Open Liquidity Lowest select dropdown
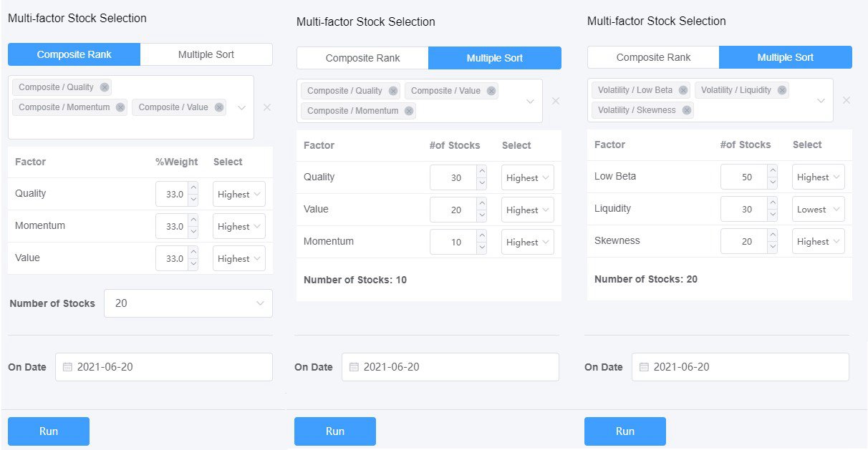This screenshot has width=868, height=450. pos(818,210)
